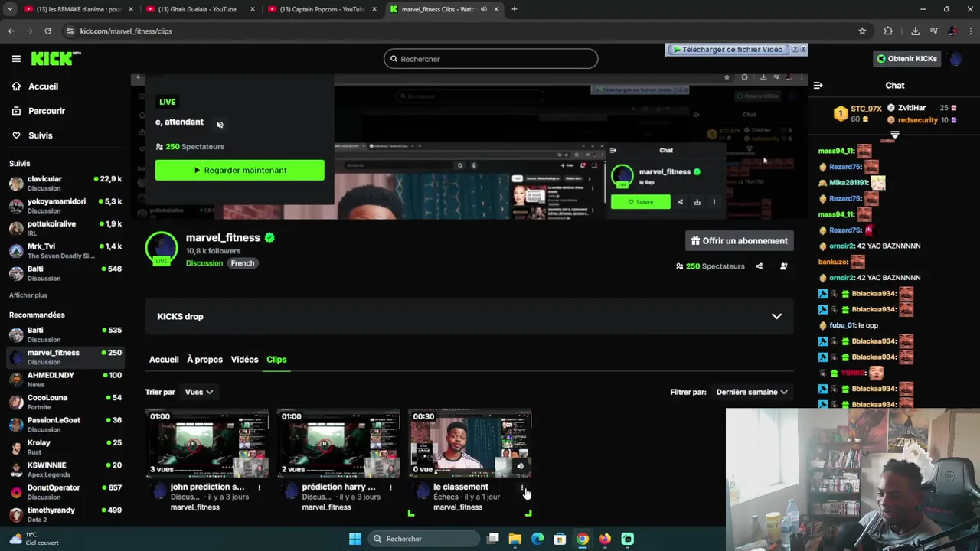The width and height of the screenshot is (980, 551).
Task: Click Offrir un abonnement button
Action: click(x=739, y=240)
